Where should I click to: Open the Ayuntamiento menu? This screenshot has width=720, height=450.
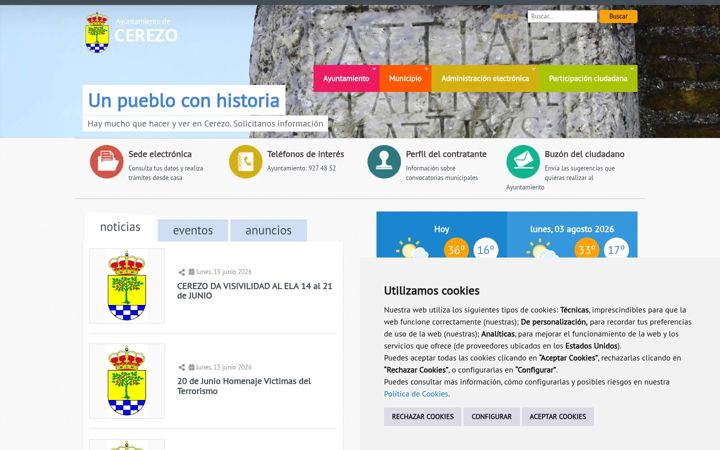pyautogui.click(x=346, y=79)
